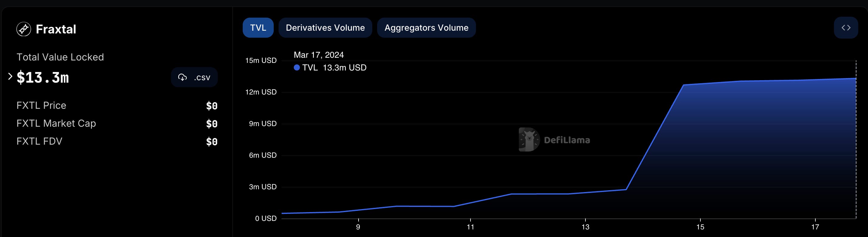Viewport: 868px width, 237px height.
Task: Click the FXTL Market Cap label
Action: coord(56,124)
